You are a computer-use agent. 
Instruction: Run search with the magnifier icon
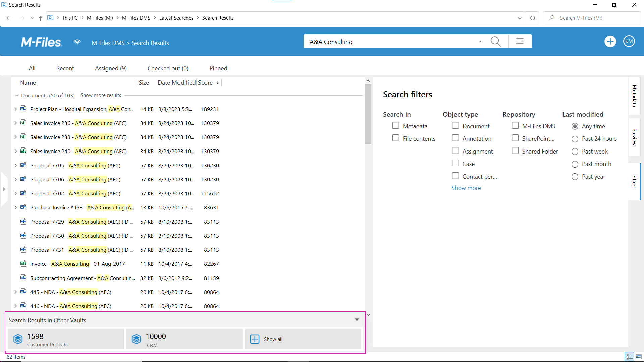click(495, 42)
